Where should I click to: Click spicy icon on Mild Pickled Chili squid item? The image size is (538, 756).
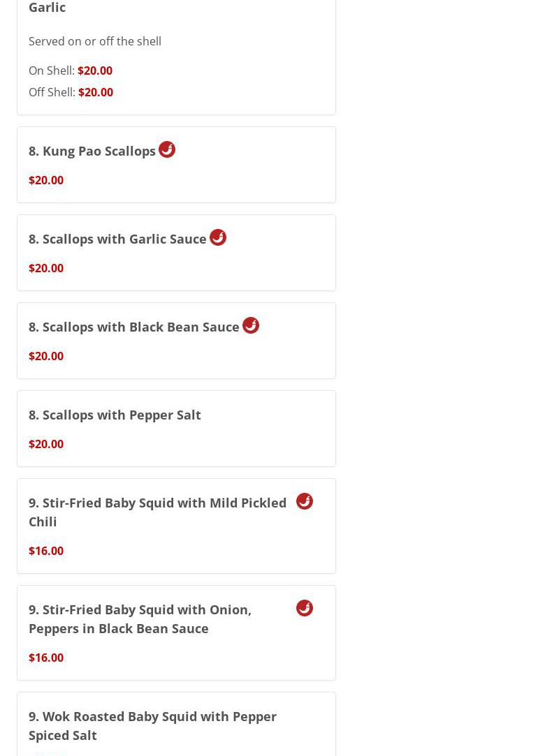[305, 501]
